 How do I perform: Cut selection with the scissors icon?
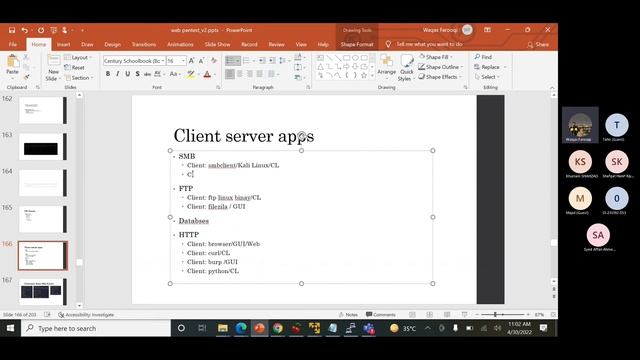[26, 57]
